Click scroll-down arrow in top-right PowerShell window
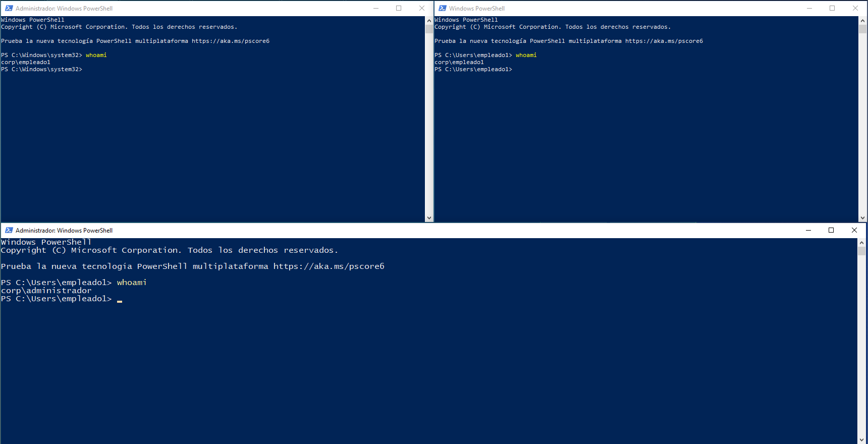The width and height of the screenshot is (868, 444). tap(863, 218)
